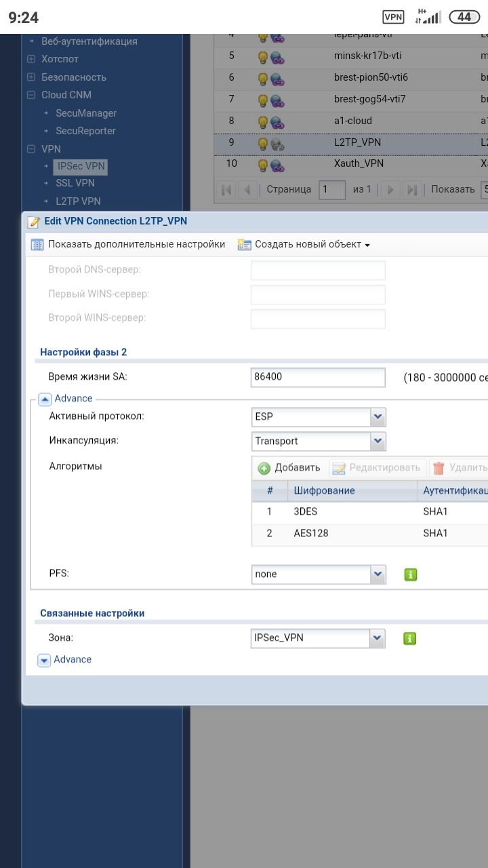Select the Xauth_VPN connection row
488x868 pixels.
point(351,164)
